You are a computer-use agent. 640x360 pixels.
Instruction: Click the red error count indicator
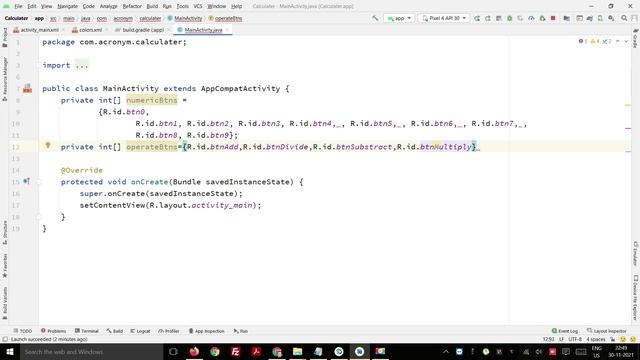coord(583,41)
